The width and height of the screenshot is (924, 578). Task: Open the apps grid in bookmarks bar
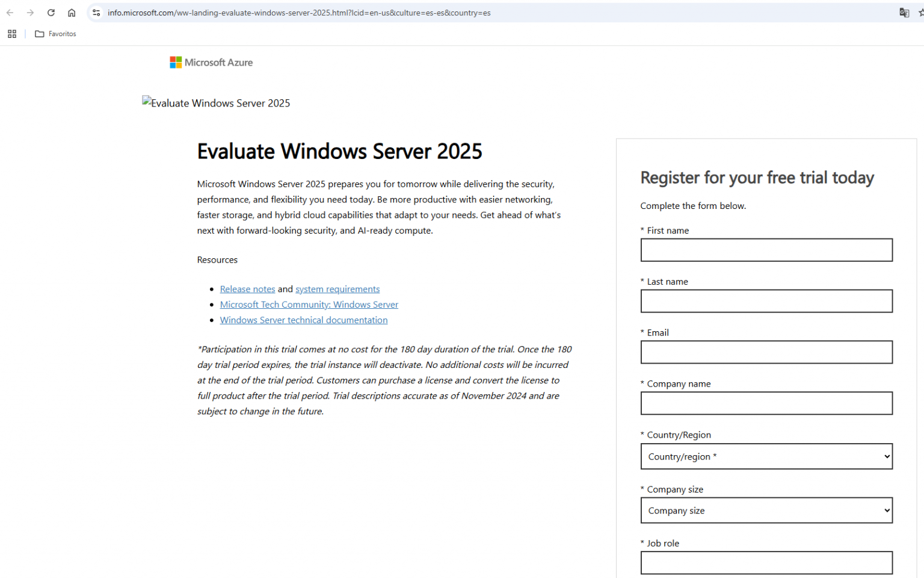point(12,34)
